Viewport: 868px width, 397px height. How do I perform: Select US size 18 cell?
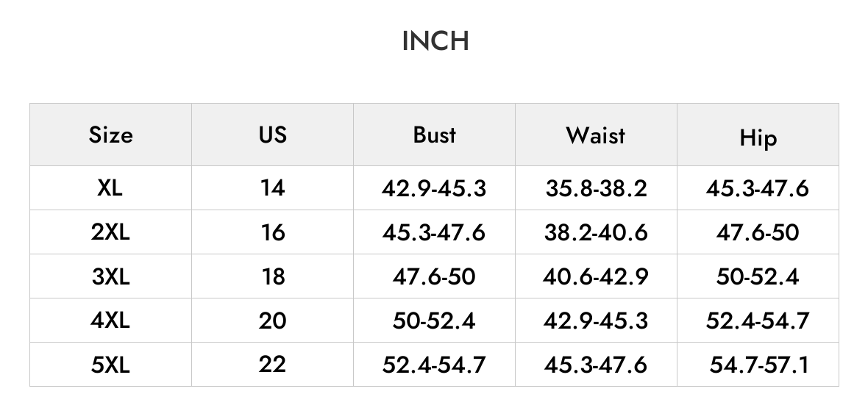[x=272, y=276]
